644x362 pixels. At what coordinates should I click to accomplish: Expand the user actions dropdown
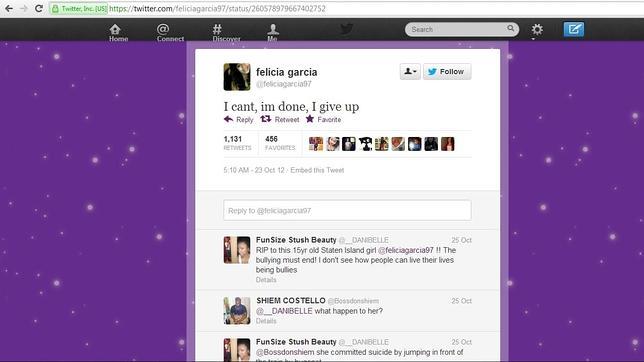tap(410, 71)
